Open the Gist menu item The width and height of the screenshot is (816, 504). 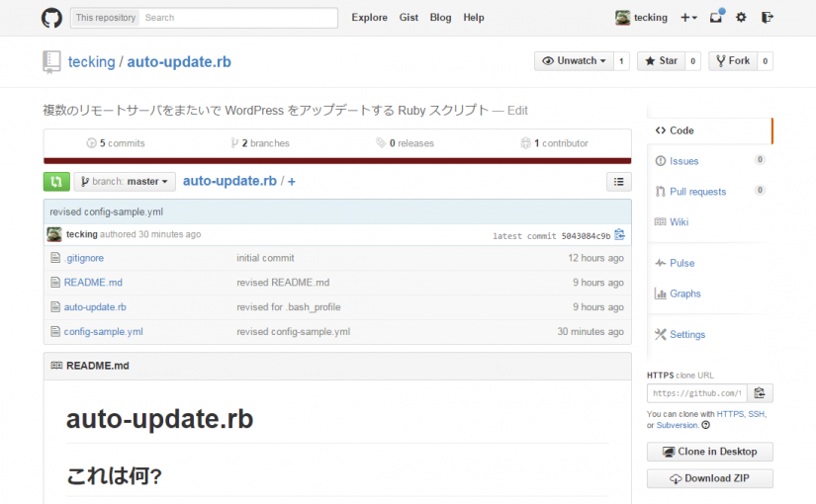[x=408, y=17]
